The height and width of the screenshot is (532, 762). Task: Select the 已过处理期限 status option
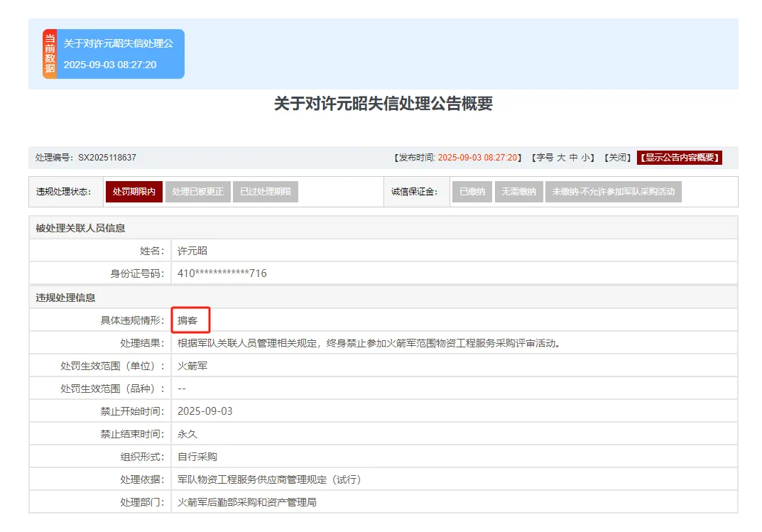click(265, 191)
